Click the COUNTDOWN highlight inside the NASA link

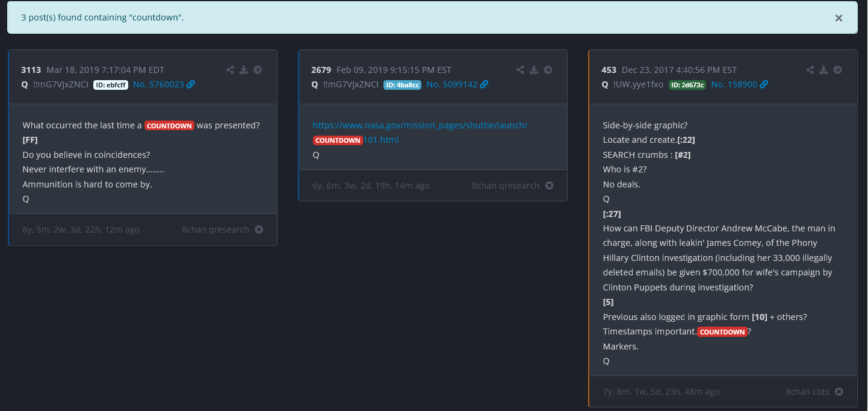point(338,140)
